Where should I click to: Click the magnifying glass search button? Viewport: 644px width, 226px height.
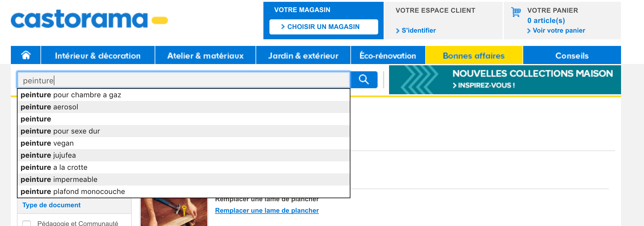point(364,80)
